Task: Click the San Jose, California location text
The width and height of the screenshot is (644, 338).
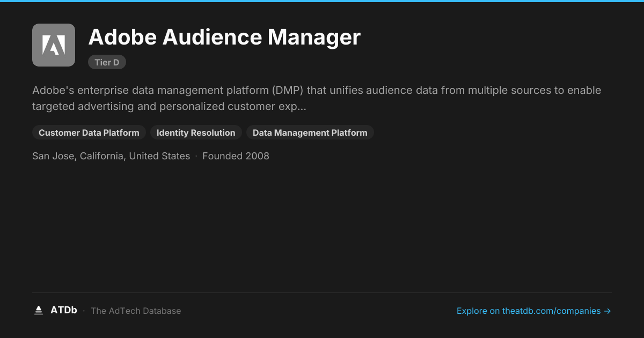Action: coord(111,156)
